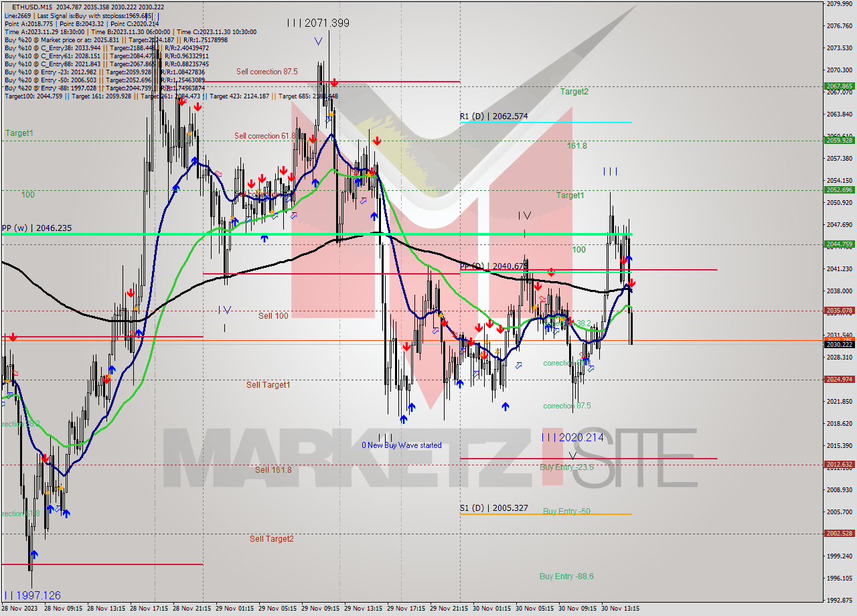
Task: Click the 2067.865 price tag on axis
Action: click(840, 86)
